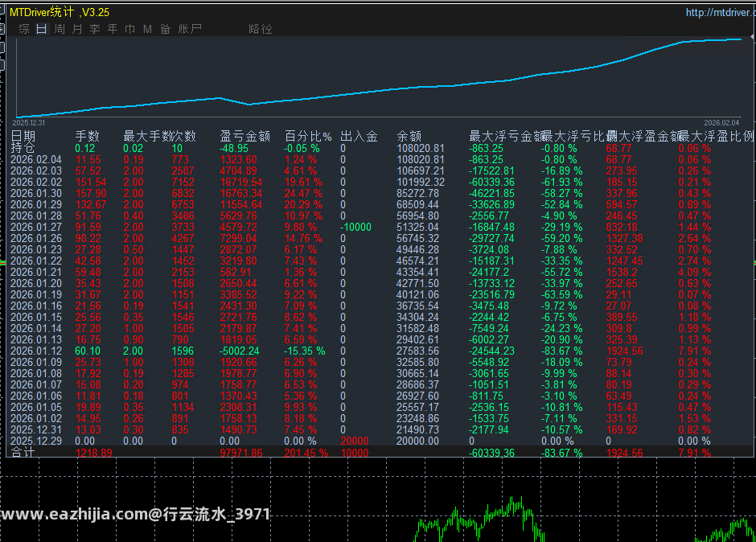
Task: Open the 季 quarterly tab
Action: pyautogui.click(x=95, y=29)
